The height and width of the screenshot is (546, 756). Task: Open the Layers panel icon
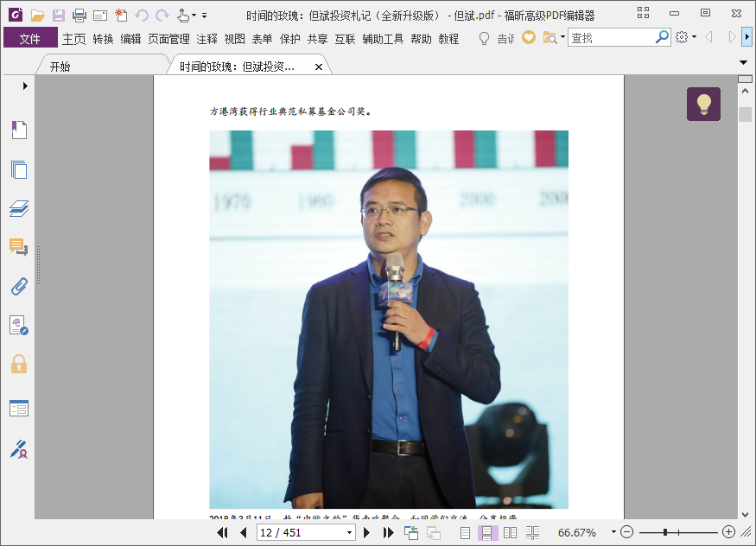pos(19,208)
